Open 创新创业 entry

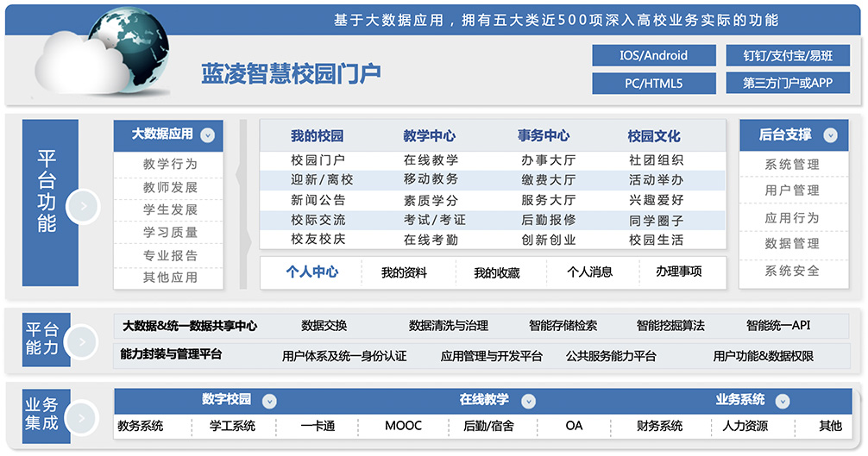[x=548, y=240]
